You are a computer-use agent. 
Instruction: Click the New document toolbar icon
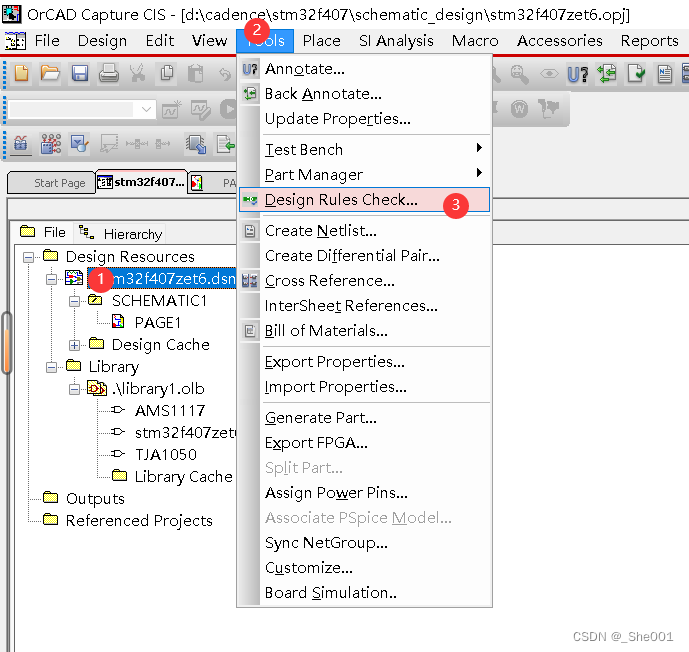point(21,72)
